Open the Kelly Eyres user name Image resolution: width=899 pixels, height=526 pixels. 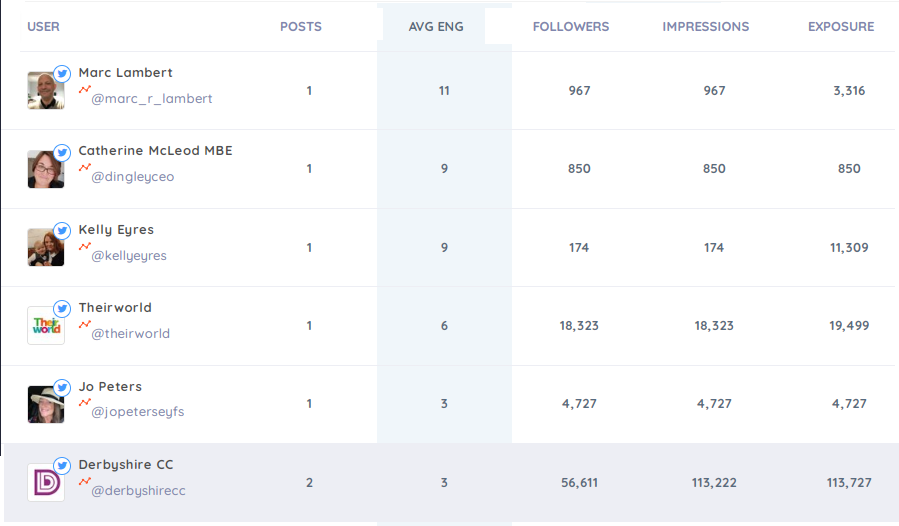116,229
